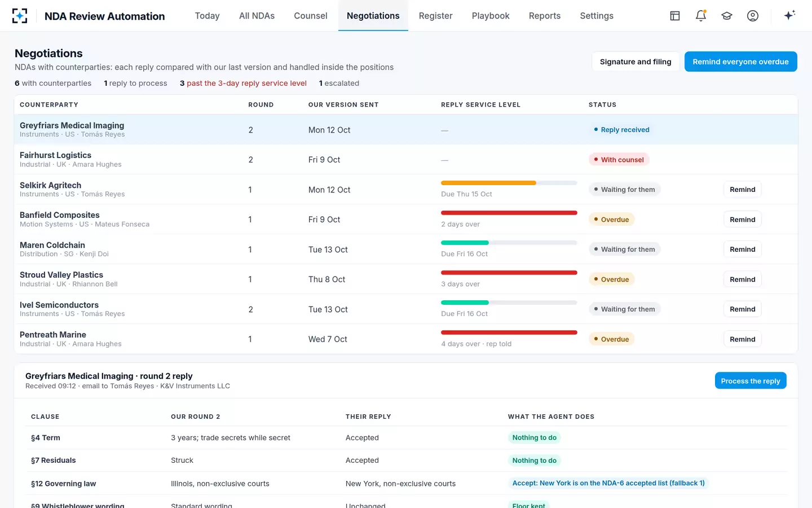Click the Counterparty column header
This screenshot has width=812, height=508.
pyautogui.click(x=49, y=105)
